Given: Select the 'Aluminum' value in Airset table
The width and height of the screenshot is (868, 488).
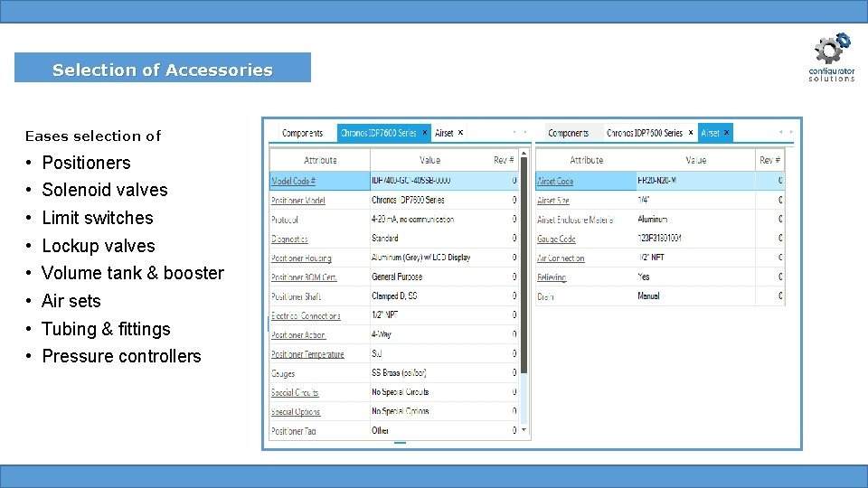Looking at the screenshot, I should (653, 219).
